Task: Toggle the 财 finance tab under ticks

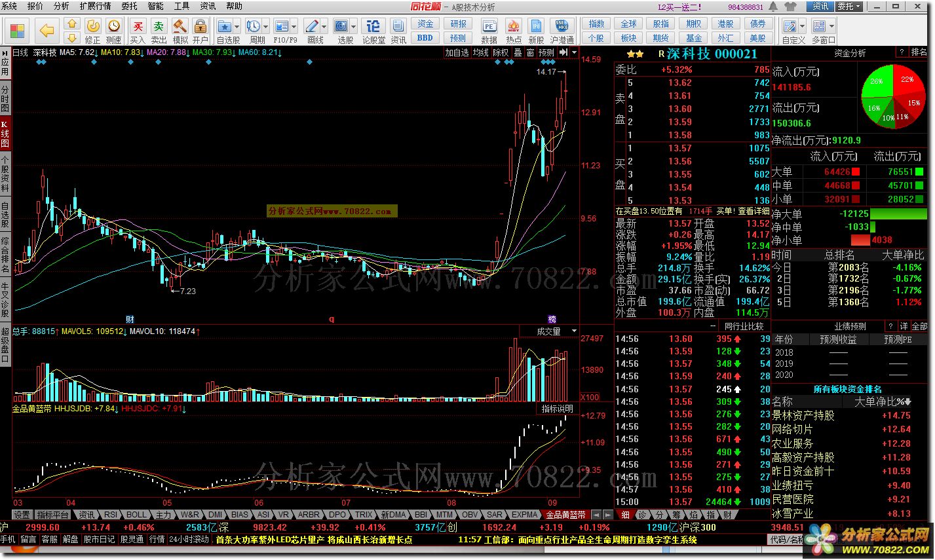Action: pyautogui.click(x=727, y=515)
